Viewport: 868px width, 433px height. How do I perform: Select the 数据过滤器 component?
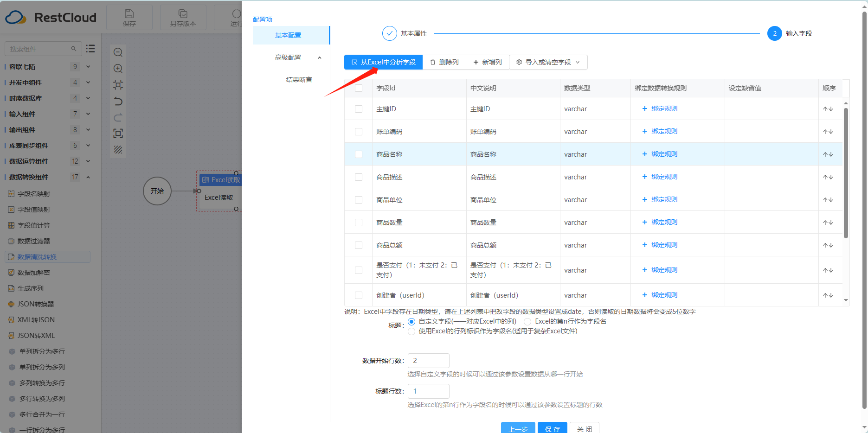click(33, 241)
